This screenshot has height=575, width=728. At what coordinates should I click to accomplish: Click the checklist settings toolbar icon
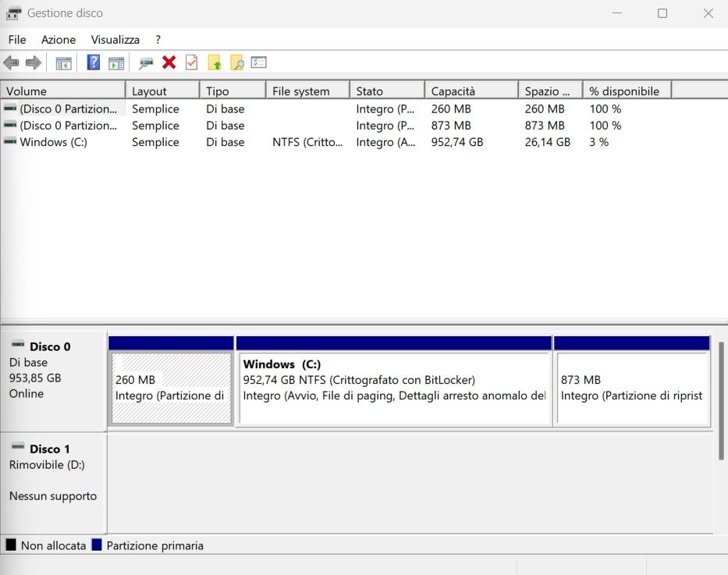(x=258, y=62)
